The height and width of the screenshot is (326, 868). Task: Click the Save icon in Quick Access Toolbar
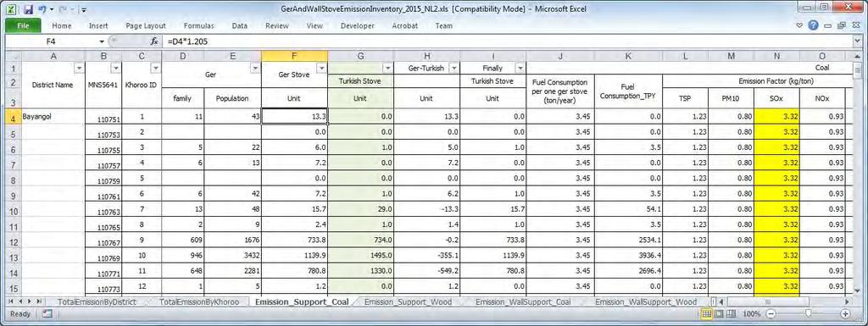[x=29, y=9]
